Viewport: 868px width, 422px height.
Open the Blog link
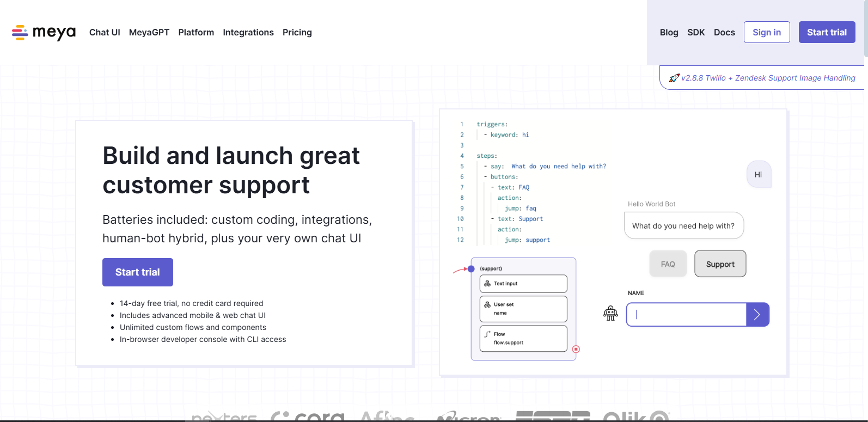(x=669, y=32)
